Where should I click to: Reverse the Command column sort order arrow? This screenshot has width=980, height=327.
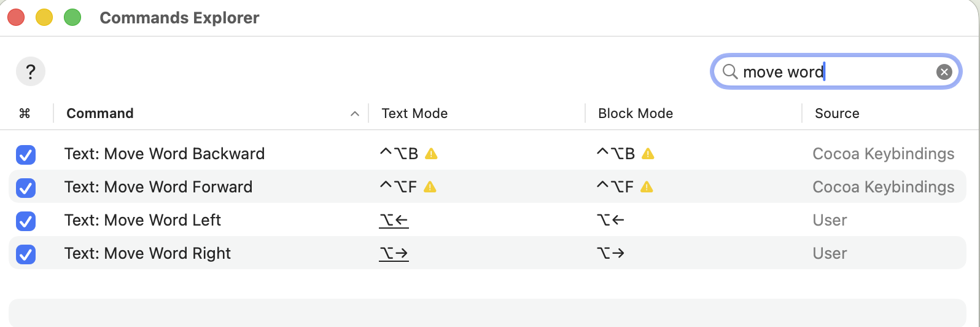tap(354, 114)
